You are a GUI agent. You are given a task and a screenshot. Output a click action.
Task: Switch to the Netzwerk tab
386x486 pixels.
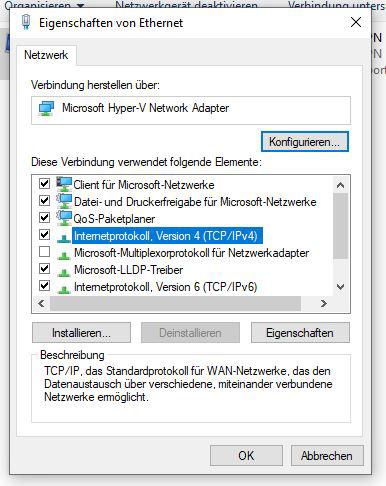46,55
